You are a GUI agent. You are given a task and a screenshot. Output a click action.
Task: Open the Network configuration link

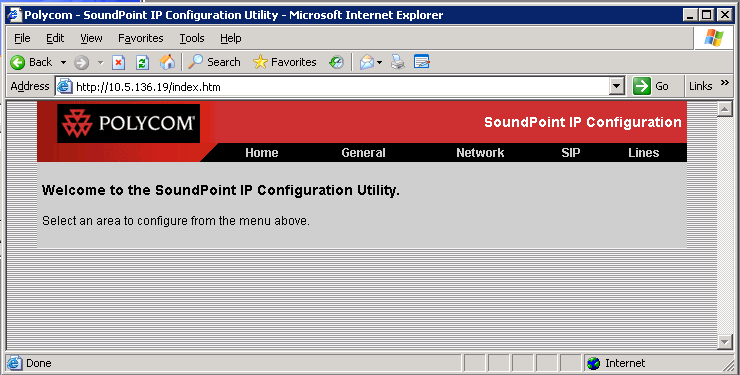480,153
